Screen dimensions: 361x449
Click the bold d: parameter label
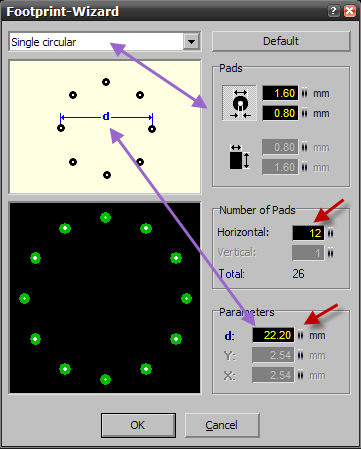tap(229, 336)
